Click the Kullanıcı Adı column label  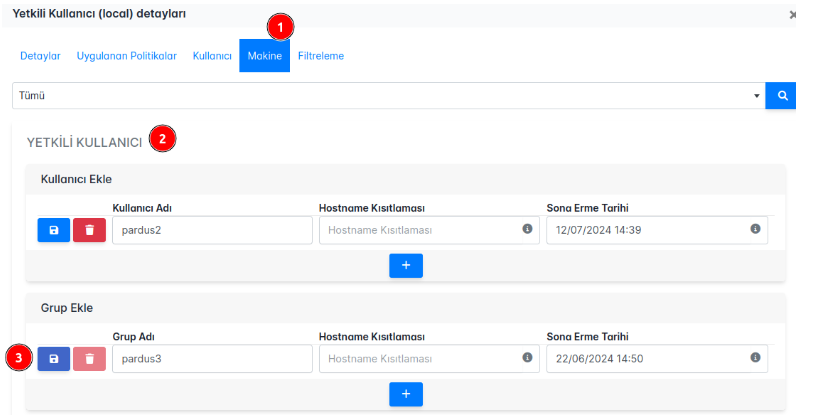coord(142,208)
